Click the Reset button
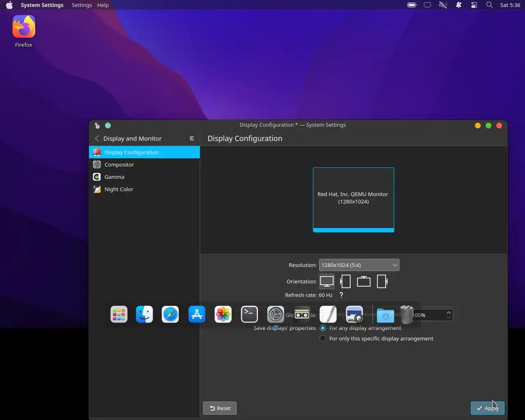Screen dimensions: 525x420 click(x=220, y=408)
